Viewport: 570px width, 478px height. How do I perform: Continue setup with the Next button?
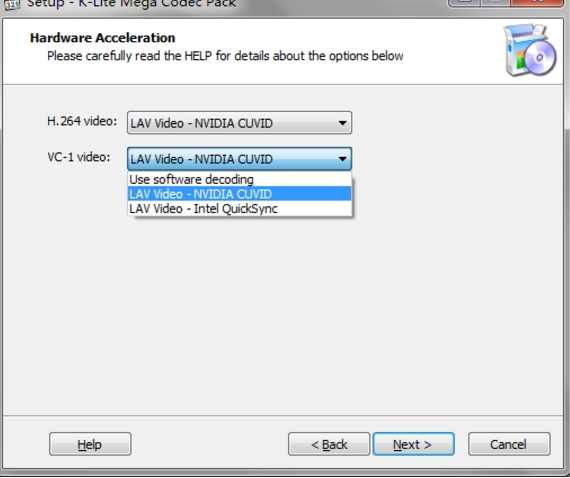[414, 444]
